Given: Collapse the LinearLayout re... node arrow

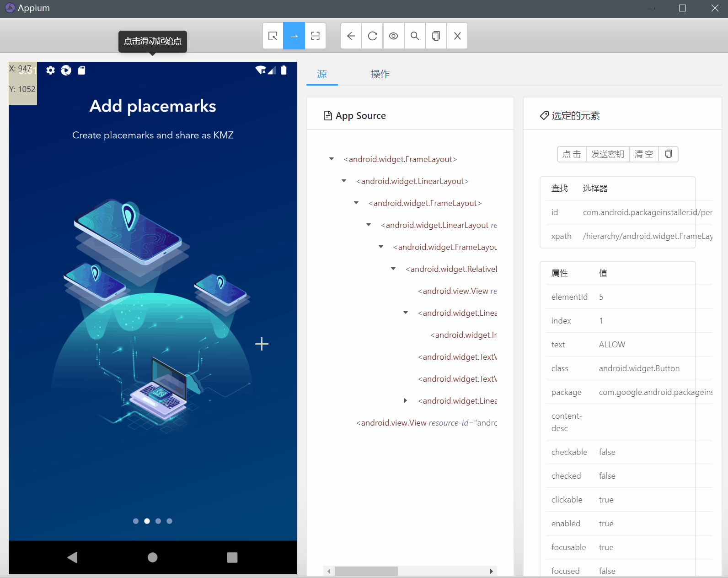Looking at the screenshot, I should pos(369,225).
